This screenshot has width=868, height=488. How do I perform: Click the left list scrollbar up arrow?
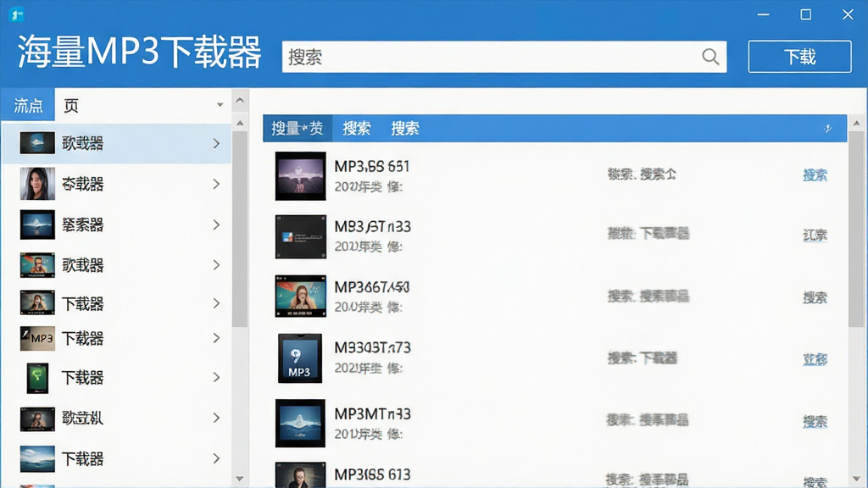240,123
